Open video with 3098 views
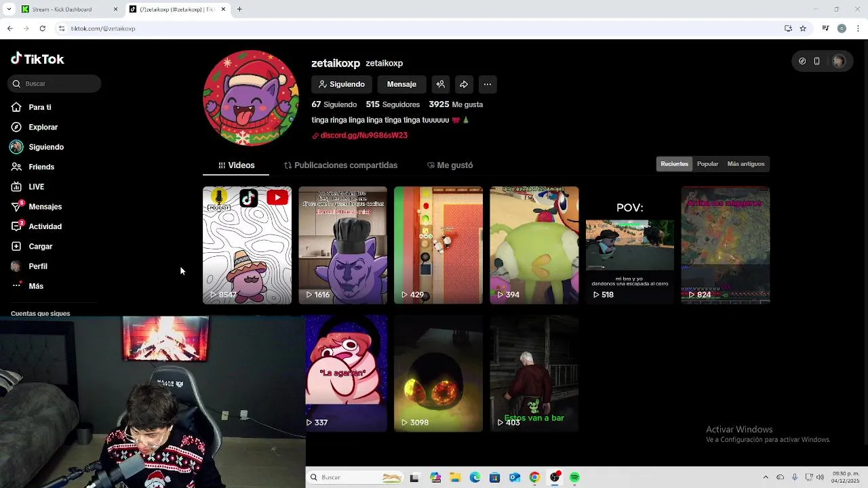Screen dimensions: 868x488 [438, 373]
